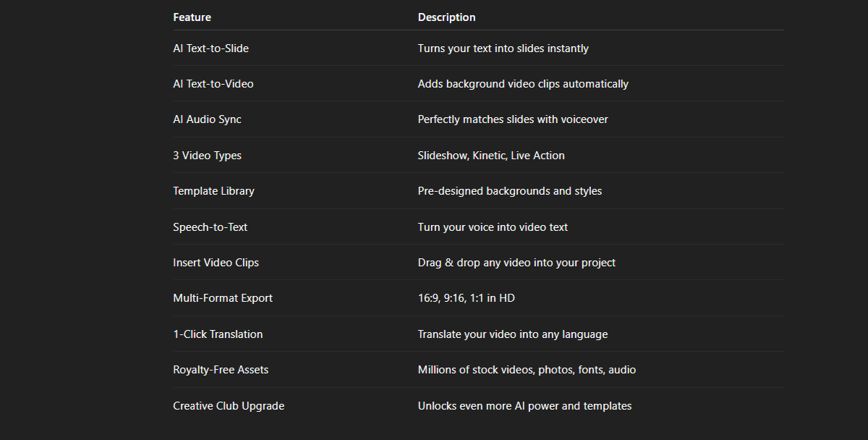
Task: Select 'Unlocks even more AI power' description
Action: 525,406
